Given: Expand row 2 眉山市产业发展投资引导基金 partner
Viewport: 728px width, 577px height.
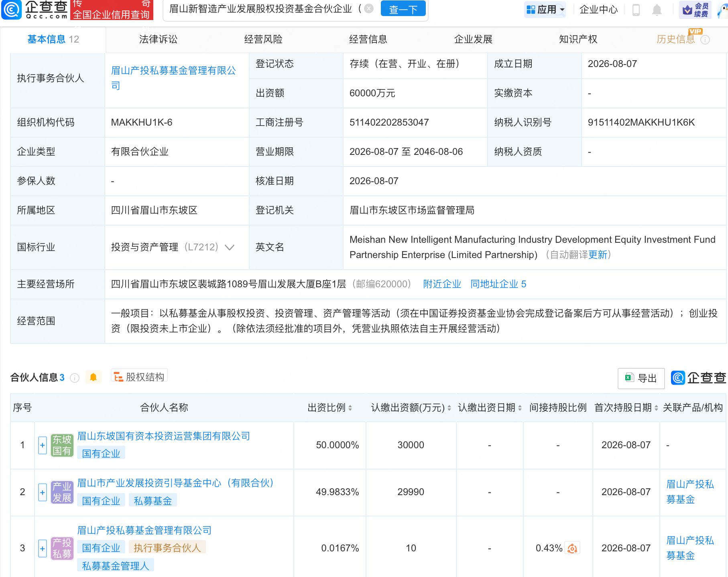Looking at the screenshot, I should [43, 492].
